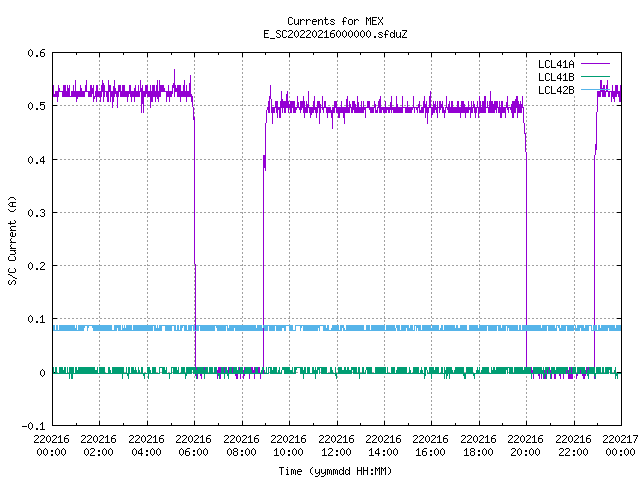Viewport: 640px width, 480px height.
Task: Click the x-axis label 'Time (yymmdd HH:MM)'
Action: tap(335, 471)
